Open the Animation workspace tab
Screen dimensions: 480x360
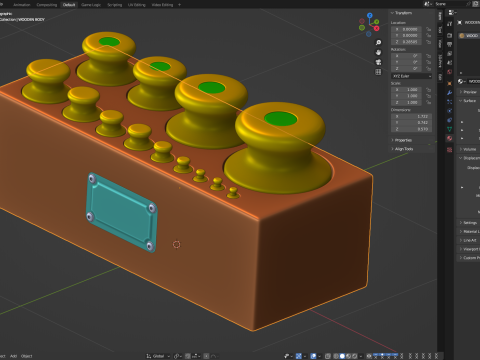22,5
